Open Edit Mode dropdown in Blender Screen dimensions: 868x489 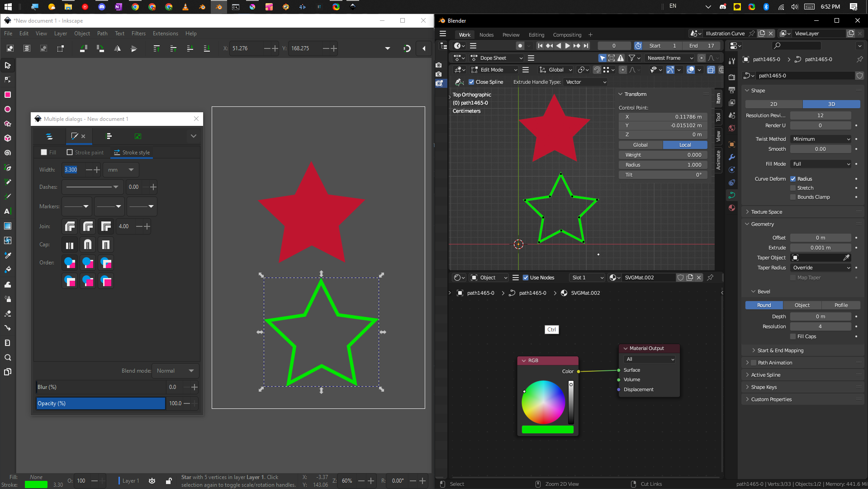point(494,70)
